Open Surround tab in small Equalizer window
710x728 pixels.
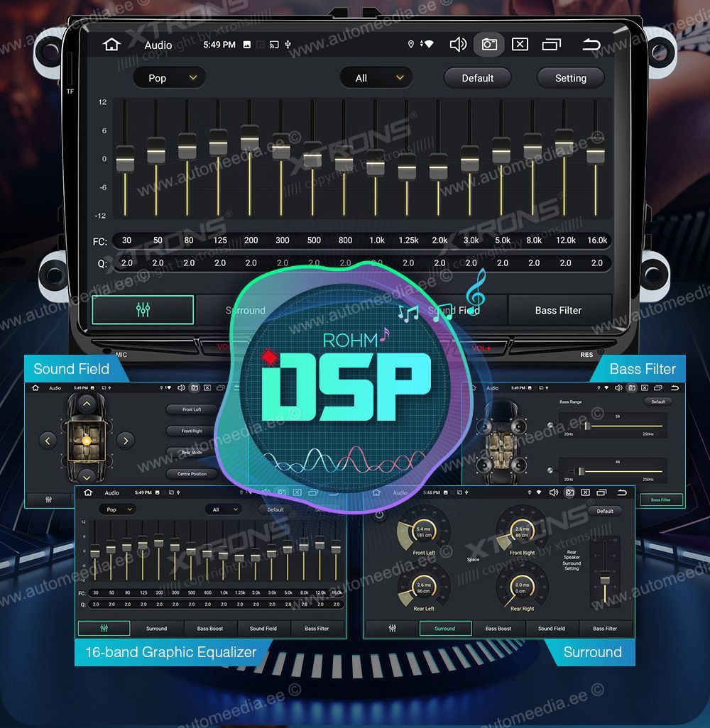coord(157,628)
